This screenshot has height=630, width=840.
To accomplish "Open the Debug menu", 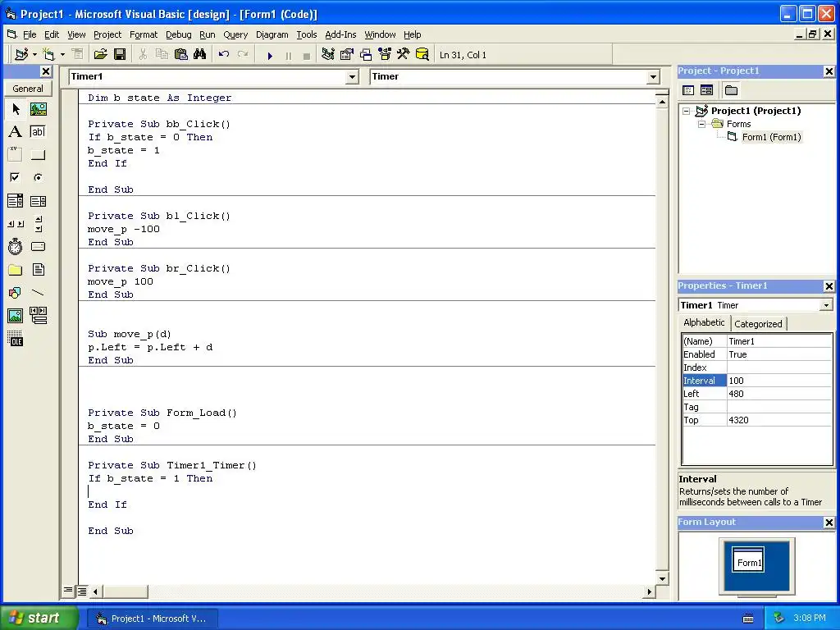I will click(178, 34).
